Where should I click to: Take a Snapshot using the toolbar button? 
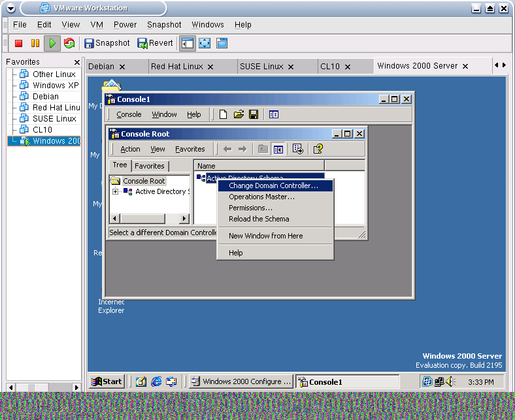click(x=107, y=43)
